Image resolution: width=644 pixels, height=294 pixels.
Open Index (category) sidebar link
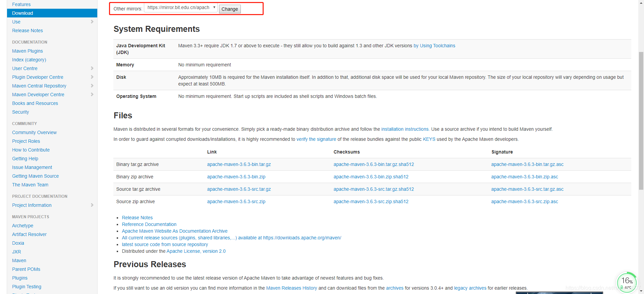pyautogui.click(x=29, y=60)
